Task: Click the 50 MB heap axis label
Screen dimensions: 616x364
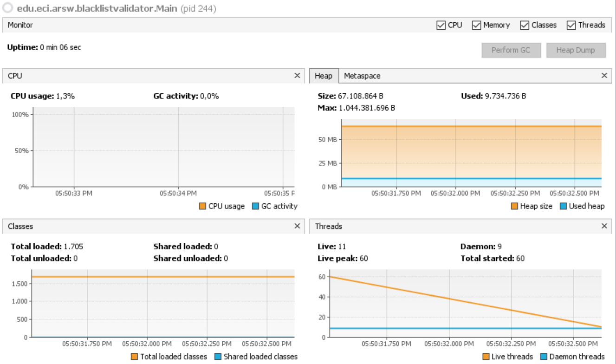Action: click(x=328, y=139)
